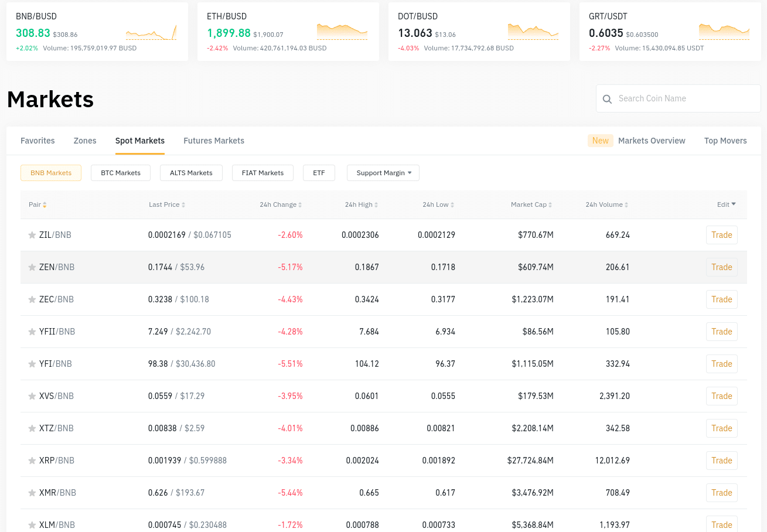Select the BTC Markets filter
767x532 pixels.
tap(121, 173)
